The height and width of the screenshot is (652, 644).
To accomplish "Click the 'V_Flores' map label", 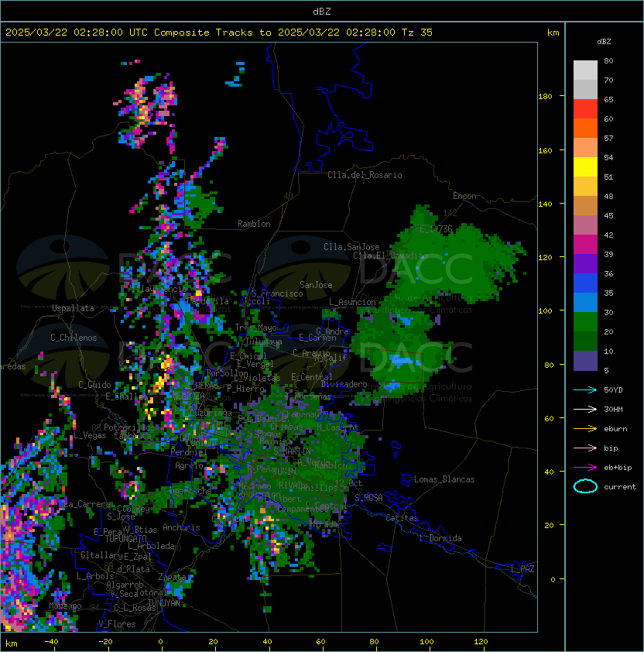I will [117, 624].
